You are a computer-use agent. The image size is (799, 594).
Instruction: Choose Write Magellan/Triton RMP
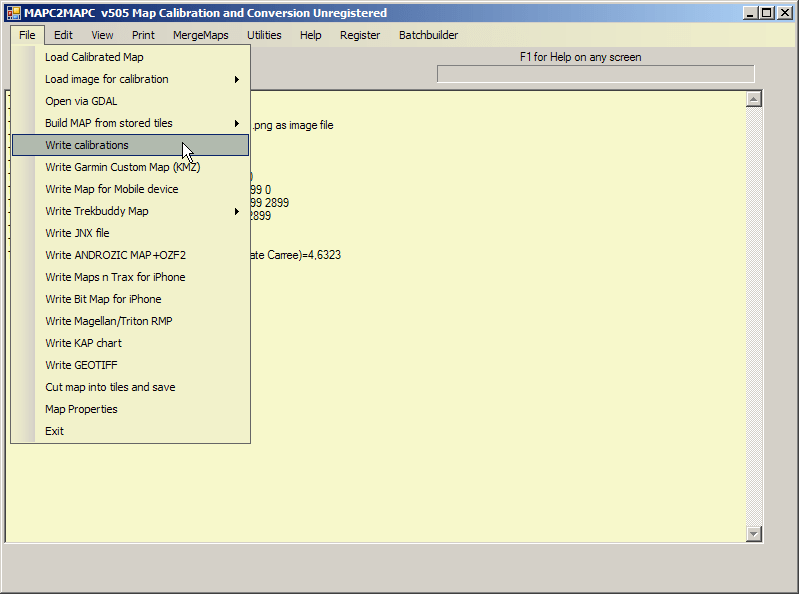[x=130, y=321]
